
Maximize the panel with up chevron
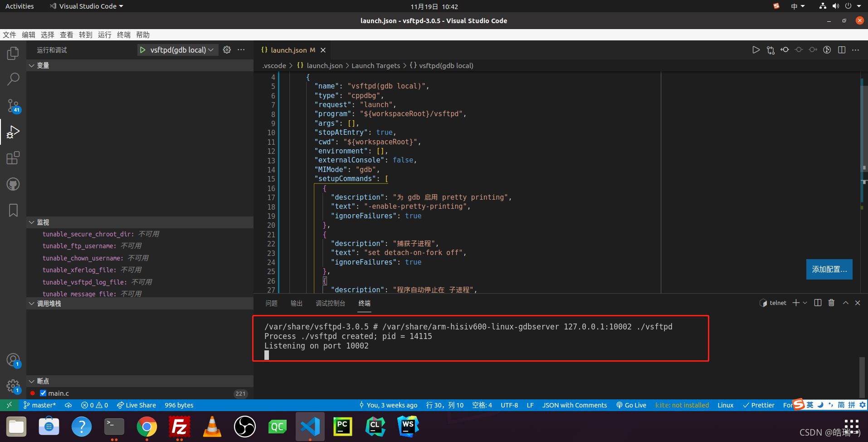[x=846, y=303]
